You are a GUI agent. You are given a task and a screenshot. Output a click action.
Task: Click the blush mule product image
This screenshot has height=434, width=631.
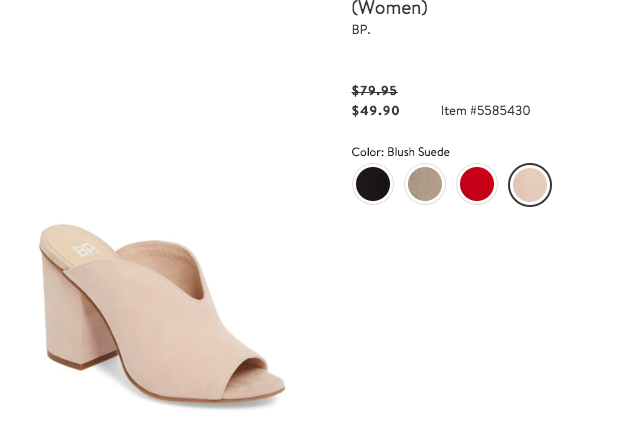coord(162,312)
